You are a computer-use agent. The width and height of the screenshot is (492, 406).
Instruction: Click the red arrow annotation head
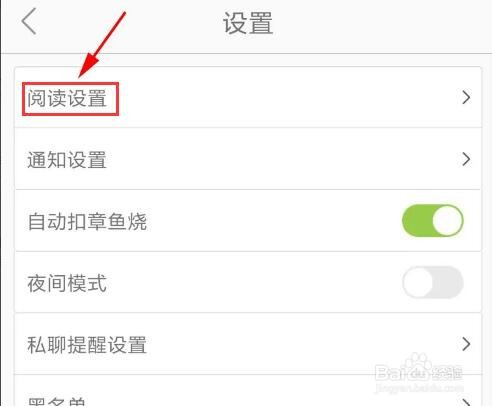(88, 65)
